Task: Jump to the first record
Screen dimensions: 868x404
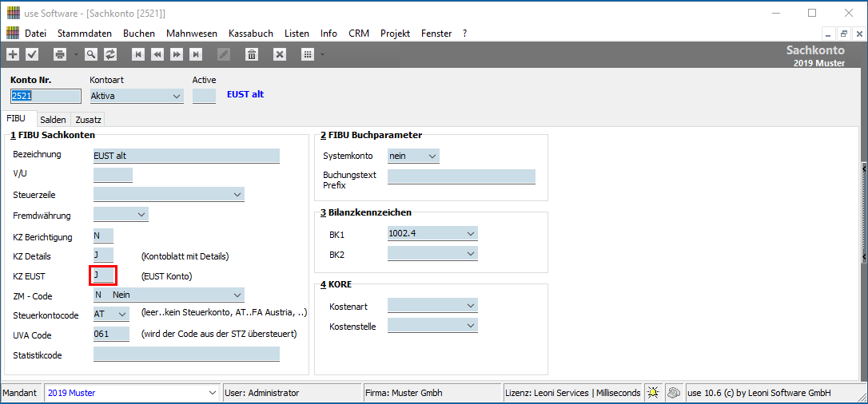Action: [x=138, y=54]
